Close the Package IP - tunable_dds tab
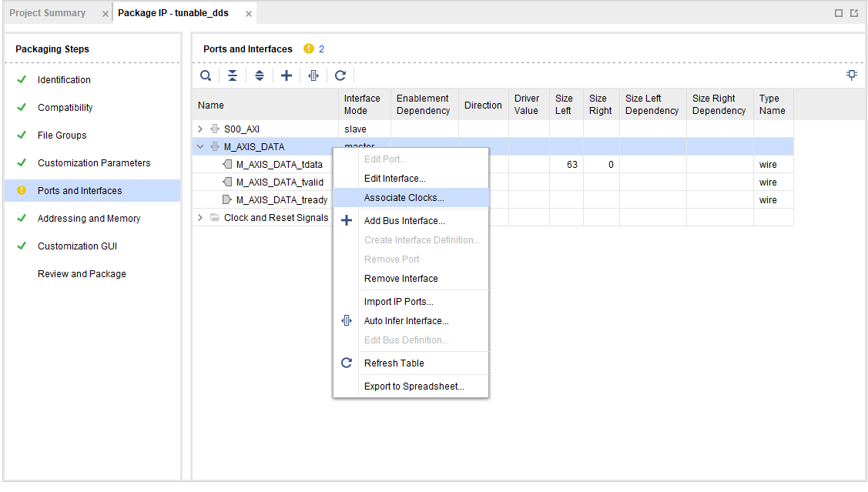Viewport: 868px width, 492px height. click(x=249, y=14)
